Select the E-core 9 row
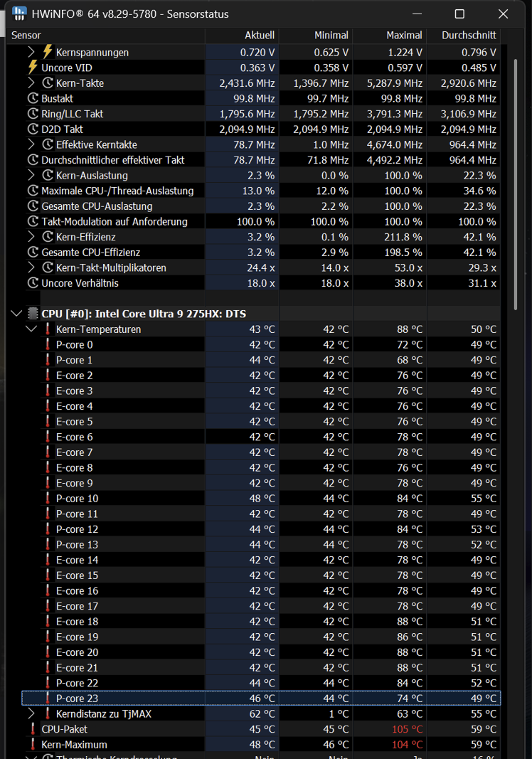This screenshot has width=532, height=759. pyautogui.click(x=262, y=482)
